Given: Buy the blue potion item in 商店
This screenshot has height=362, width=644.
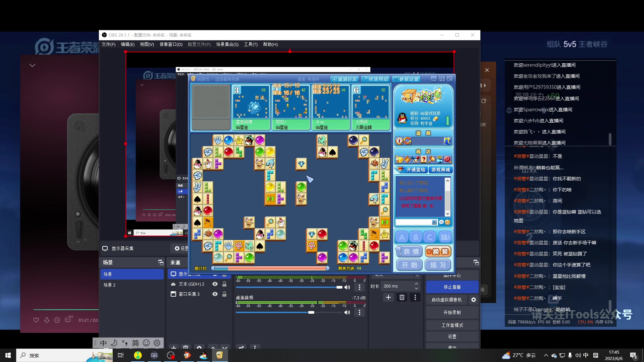Looking at the screenshot, I should point(439,160).
